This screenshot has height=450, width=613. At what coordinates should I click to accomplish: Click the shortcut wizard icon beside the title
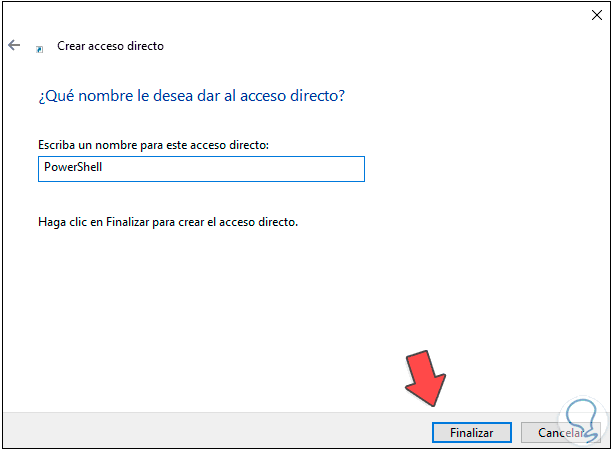pyautogui.click(x=40, y=48)
